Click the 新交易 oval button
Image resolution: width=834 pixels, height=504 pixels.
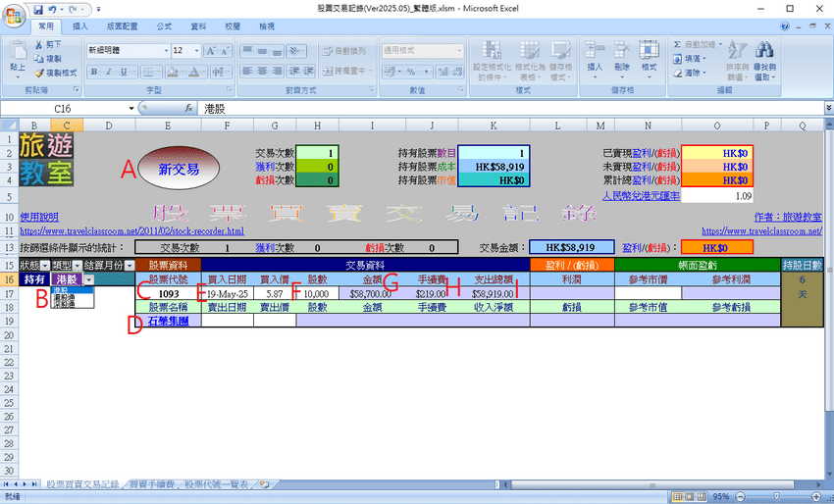click(x=179, y=169)
